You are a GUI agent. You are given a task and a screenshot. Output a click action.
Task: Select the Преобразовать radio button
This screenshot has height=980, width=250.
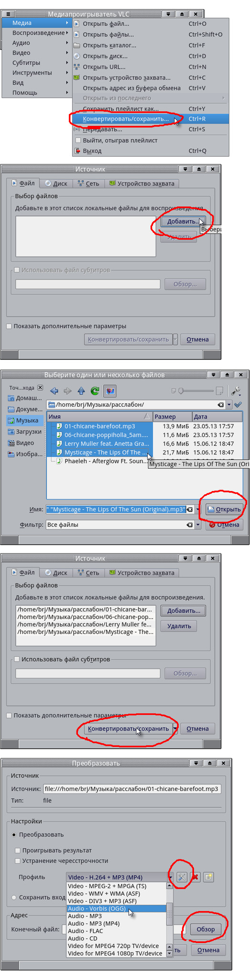click(14, 835)
